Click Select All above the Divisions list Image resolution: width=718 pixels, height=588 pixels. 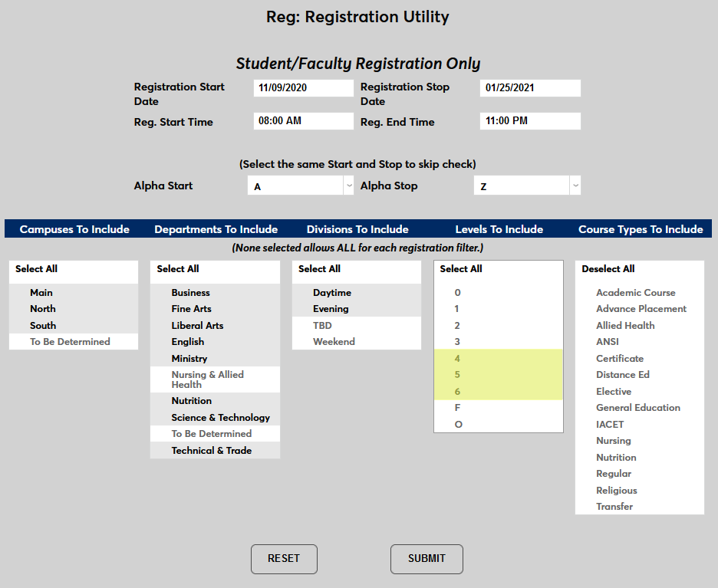tap(319, 269)
